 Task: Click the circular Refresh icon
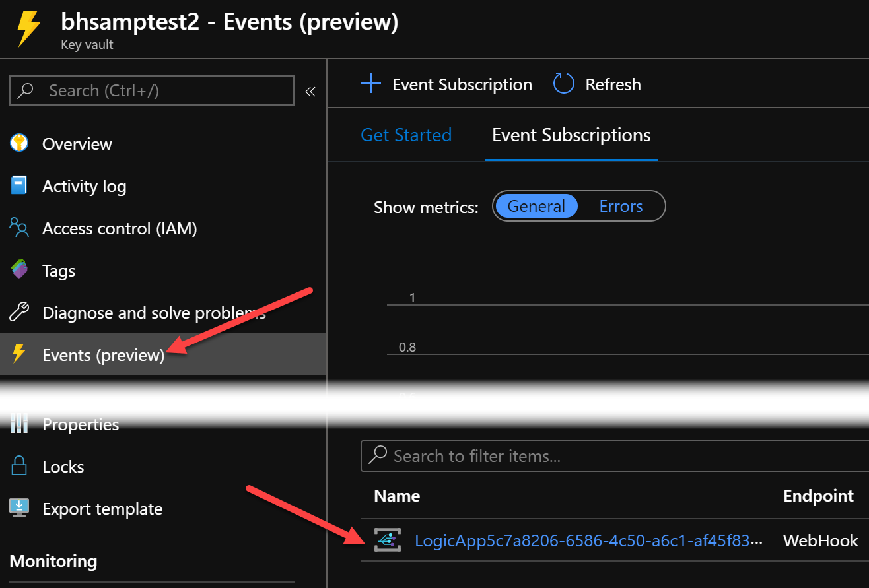[564, 84]
